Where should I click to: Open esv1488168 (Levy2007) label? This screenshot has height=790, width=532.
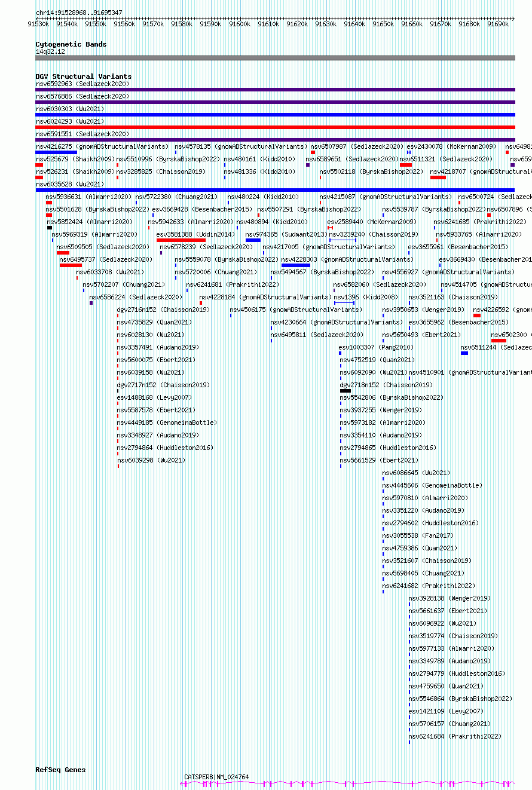(x=154, y=397)
